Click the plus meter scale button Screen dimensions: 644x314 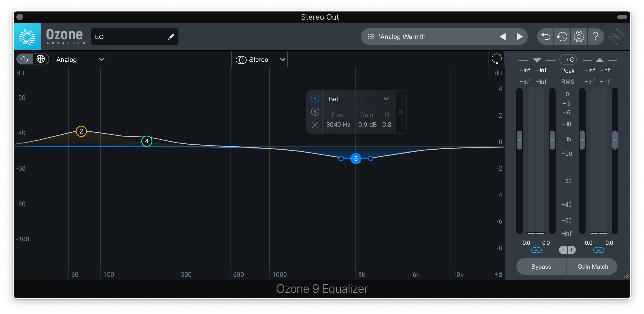[x=572, y=250]
